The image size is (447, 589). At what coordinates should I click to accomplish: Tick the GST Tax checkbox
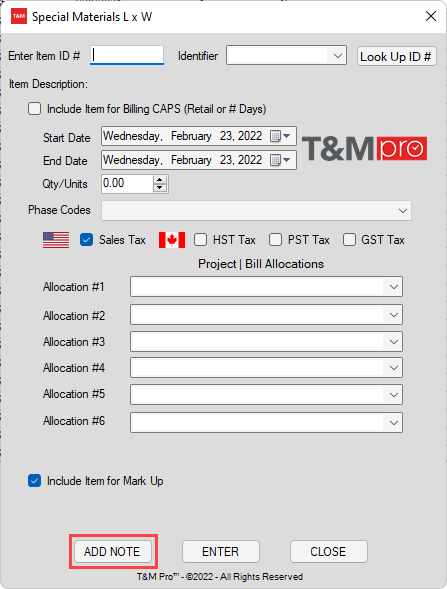tap(349, 240)
